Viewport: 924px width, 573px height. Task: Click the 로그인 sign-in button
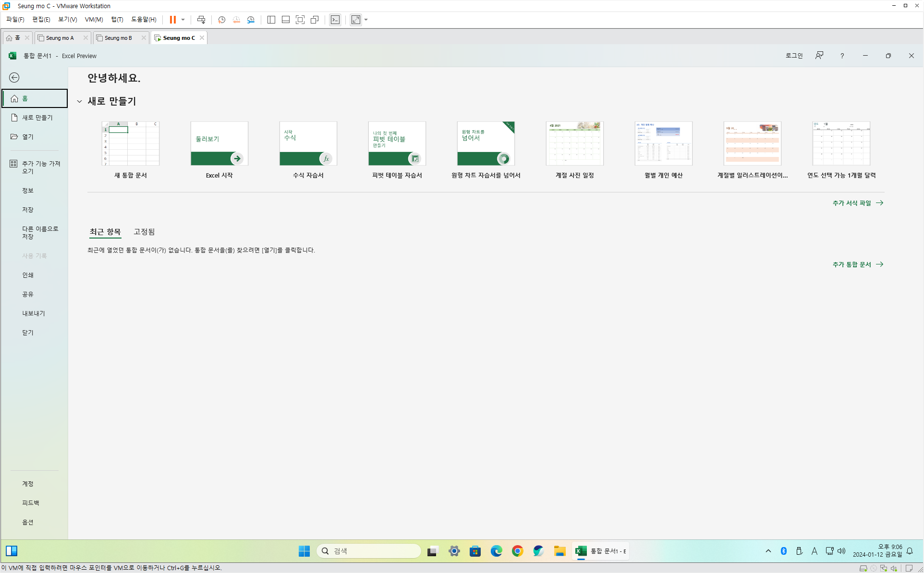794,56
